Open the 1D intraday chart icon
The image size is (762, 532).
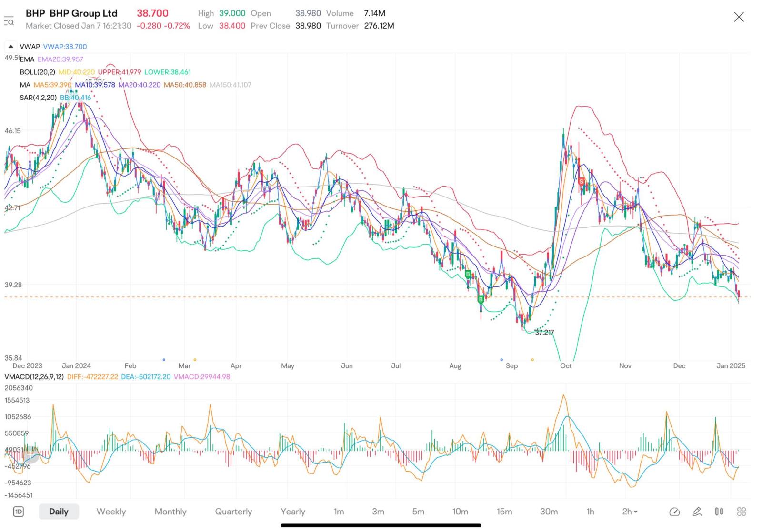pyautogui.click(x=18, y=512)
